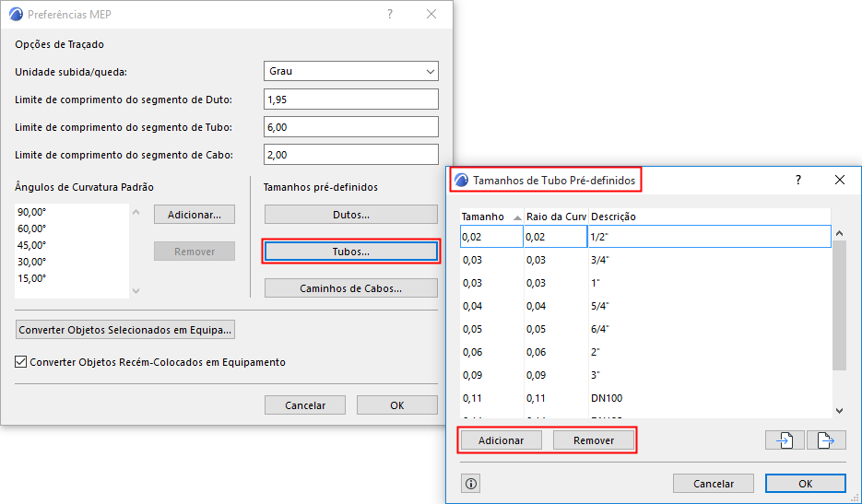Image resolution: width=862 pixels, height=504 pixels.
Task: Click the tube size list scrollbar thumb
Action: click(839, 305)
